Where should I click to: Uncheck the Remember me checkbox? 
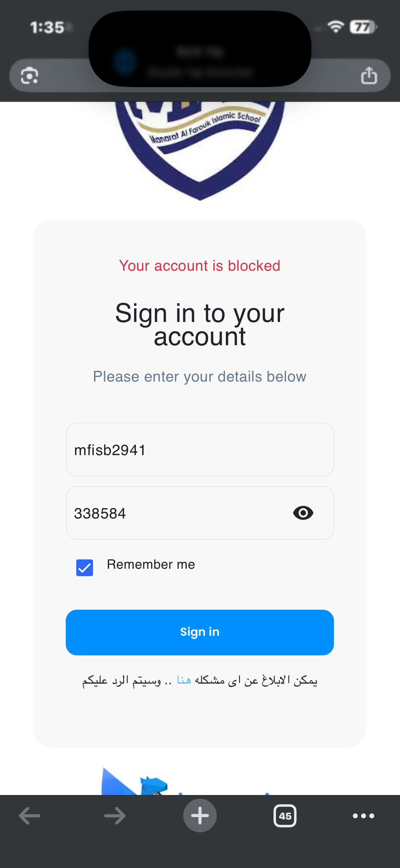[x=85, y=568]
